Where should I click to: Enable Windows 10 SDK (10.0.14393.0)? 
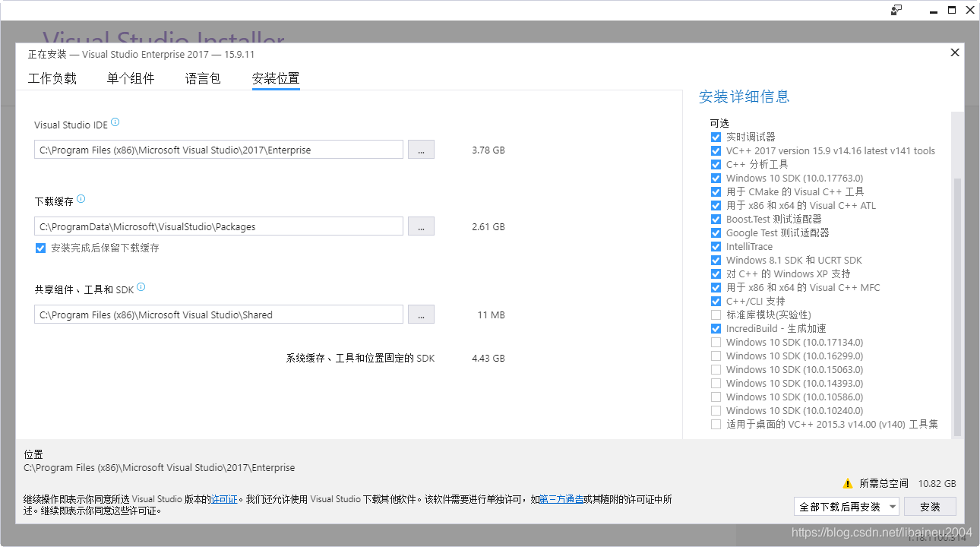tap(716, 383)
